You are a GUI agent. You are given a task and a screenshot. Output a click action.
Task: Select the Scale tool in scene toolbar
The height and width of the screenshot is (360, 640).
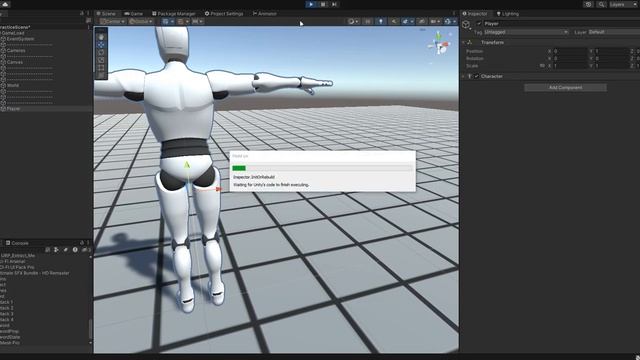click(101, 60)
